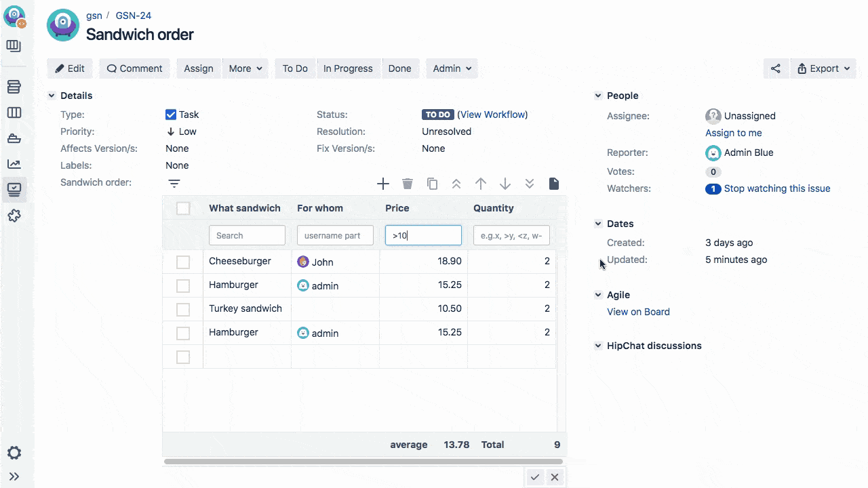Open settings gear in left sidebar
The image size is (868, 488).
(14, 453)
